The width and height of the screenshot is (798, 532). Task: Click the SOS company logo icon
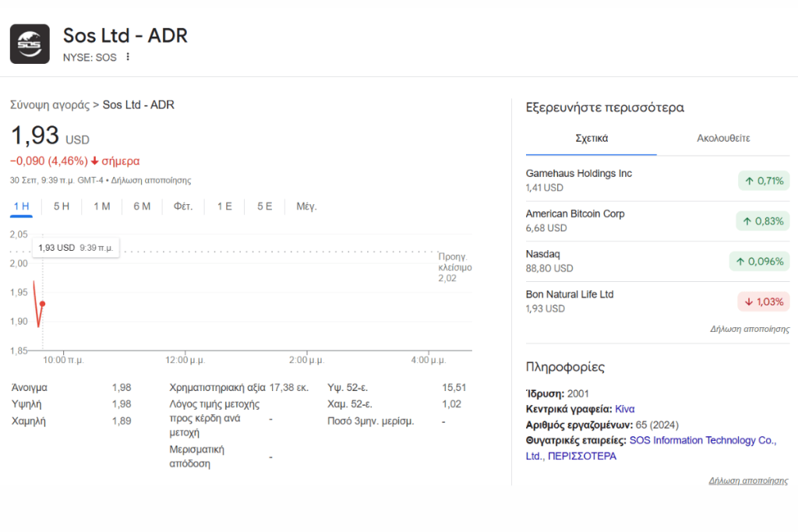(x=30, y=44)
